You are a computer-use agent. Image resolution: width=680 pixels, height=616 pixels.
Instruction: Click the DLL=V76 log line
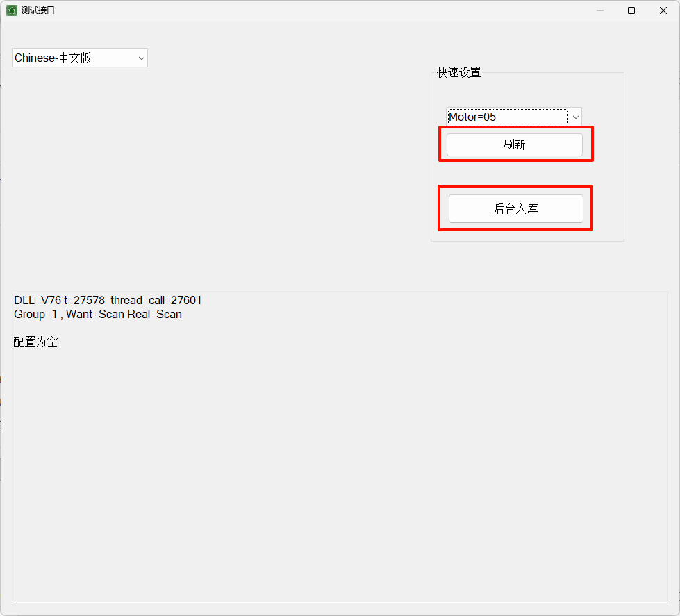coord(108,300)
